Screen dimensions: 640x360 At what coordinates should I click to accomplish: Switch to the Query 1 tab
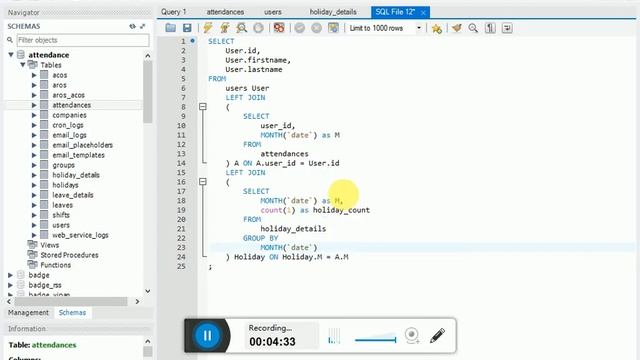(173, 12)
